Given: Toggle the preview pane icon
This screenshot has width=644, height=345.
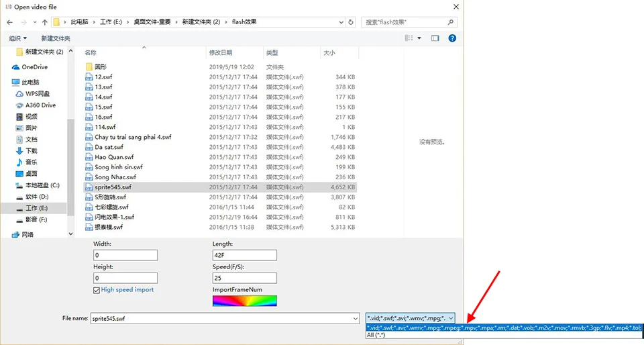Looking at the screenshot, I should click(435, 38).
